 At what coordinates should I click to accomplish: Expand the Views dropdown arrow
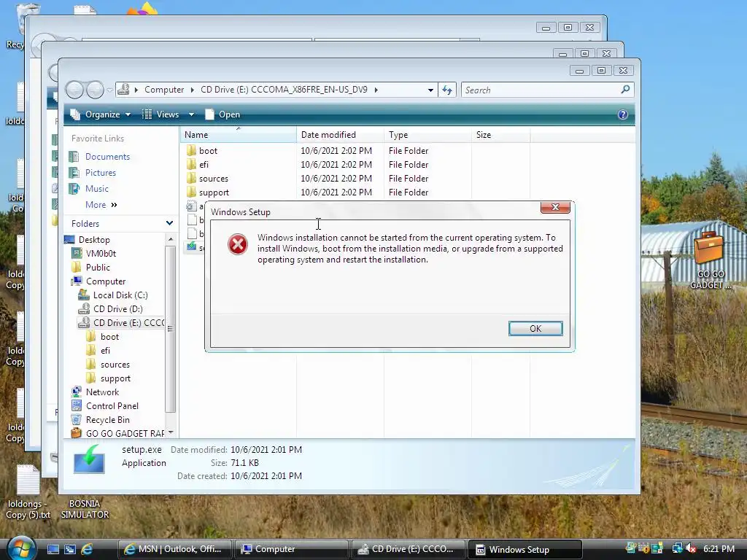[x=191, y=114]
